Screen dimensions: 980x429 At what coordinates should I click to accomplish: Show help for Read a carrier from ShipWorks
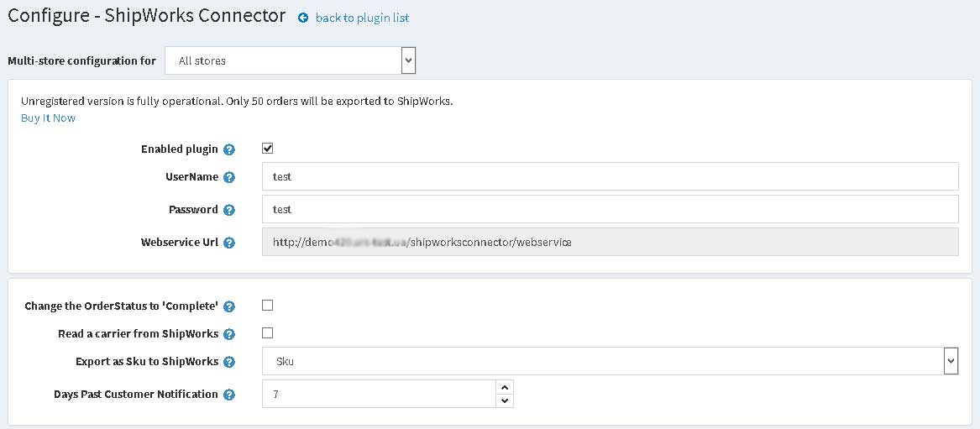click(x=228, y=333)
